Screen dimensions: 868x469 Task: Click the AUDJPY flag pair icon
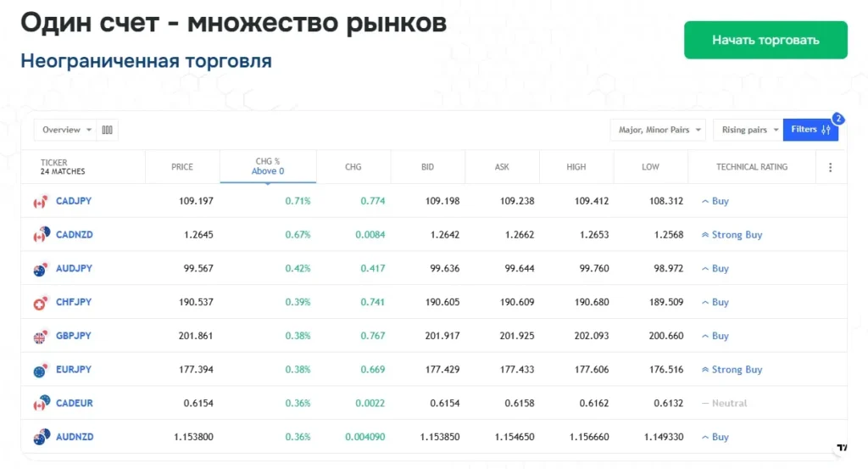point(40,270)
